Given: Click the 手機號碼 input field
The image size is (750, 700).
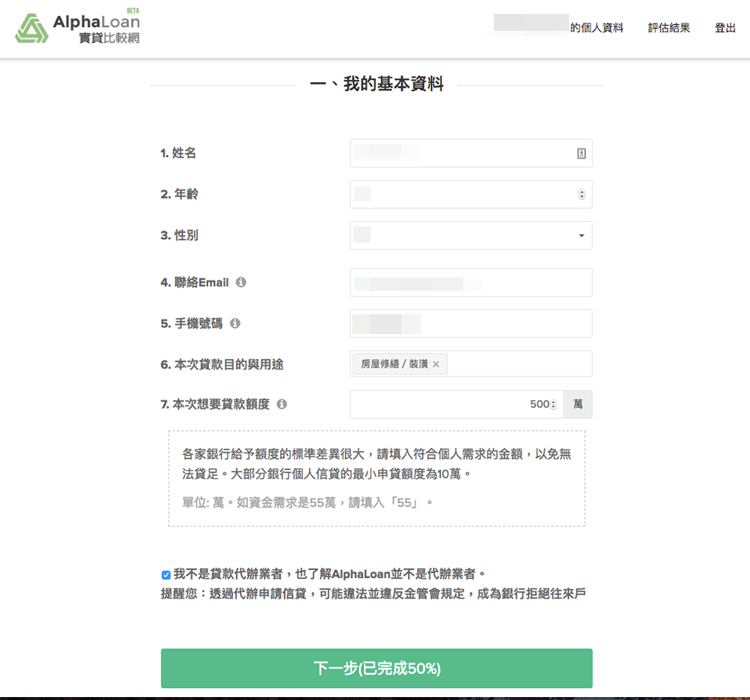Looking at the screenshot, I should point(471,324).
